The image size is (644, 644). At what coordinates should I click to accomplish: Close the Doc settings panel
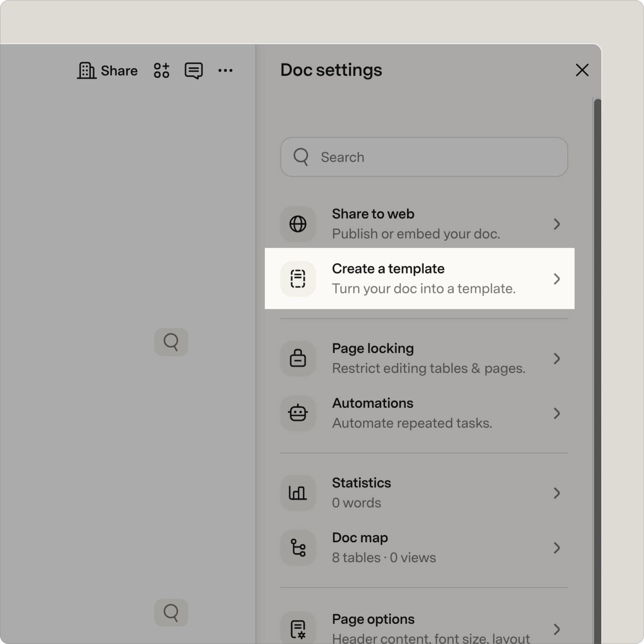pos(582,70)
